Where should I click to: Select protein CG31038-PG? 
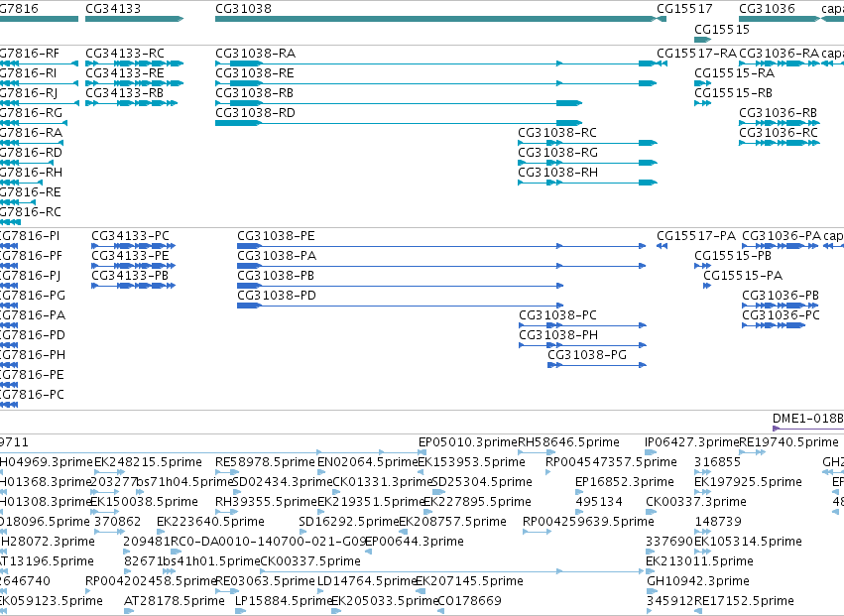pyautogui.click(x=597, y=365)
